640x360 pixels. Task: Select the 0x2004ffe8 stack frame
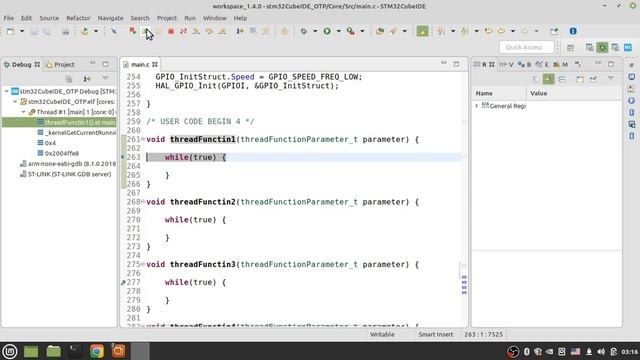pyautogui.click(x=58, y=153)
